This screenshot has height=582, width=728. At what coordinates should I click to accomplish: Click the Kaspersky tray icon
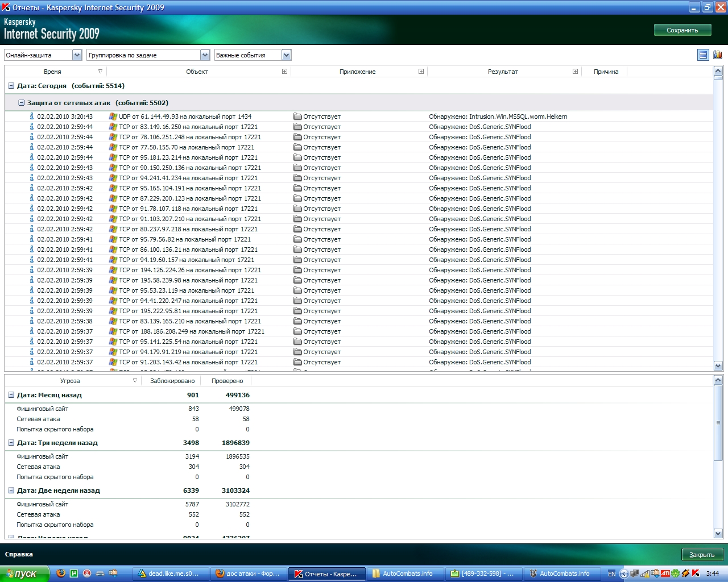click(x=696, y=573)
